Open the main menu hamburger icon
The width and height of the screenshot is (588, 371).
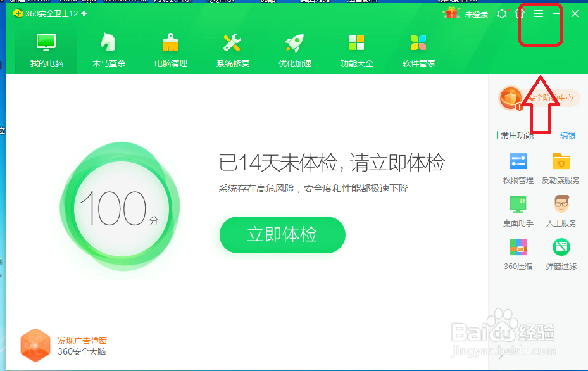(539, 14)
